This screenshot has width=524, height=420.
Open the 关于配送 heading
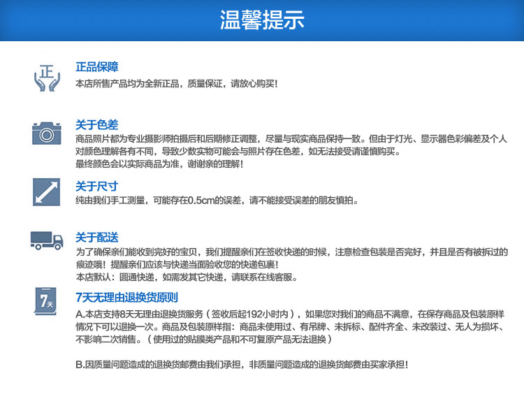(97, 238)
